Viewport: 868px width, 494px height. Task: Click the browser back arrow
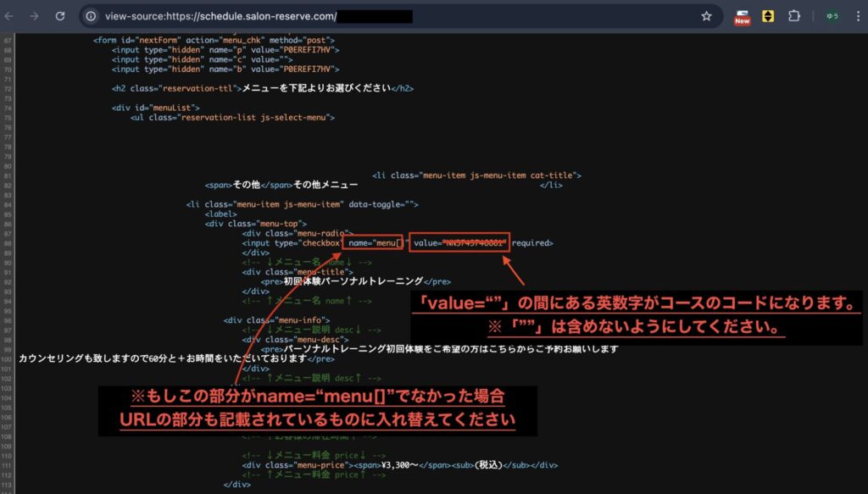click(11, 16)
